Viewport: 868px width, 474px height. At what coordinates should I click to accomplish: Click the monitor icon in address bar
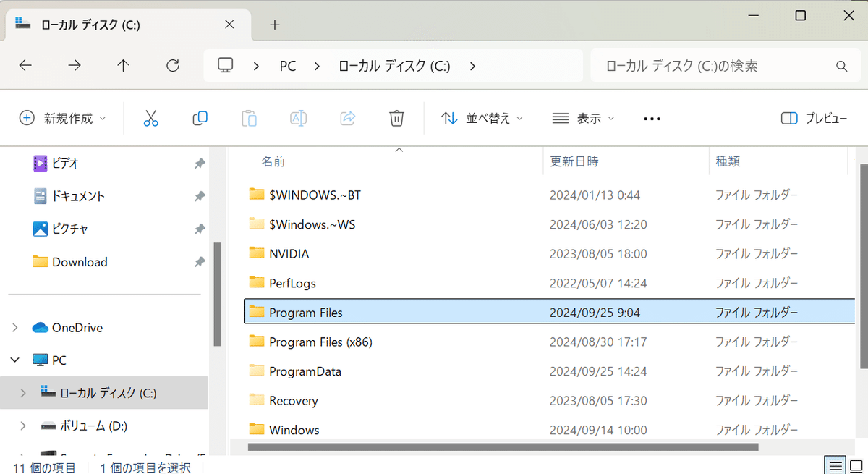226,66
